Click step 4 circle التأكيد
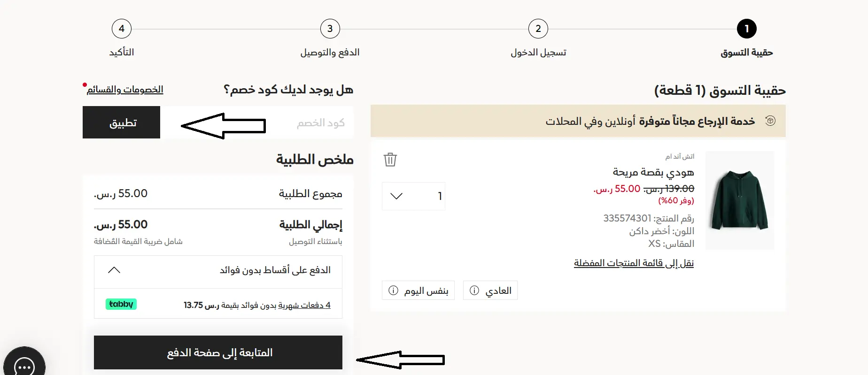This screenshot has width=868, height=375. click(122, 29)
